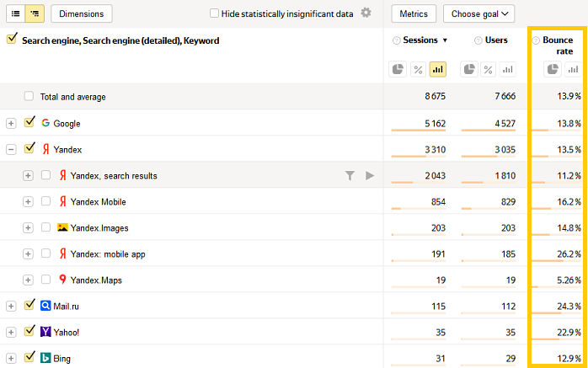
Task: Enable Hide statistically insignificant data checkbox
Action: (214, 13)
